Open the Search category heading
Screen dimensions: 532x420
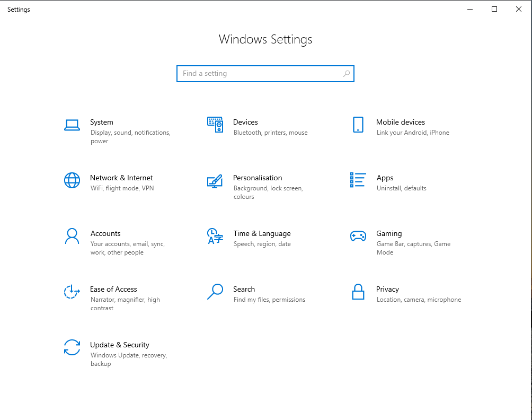click(x=244, y=290)
